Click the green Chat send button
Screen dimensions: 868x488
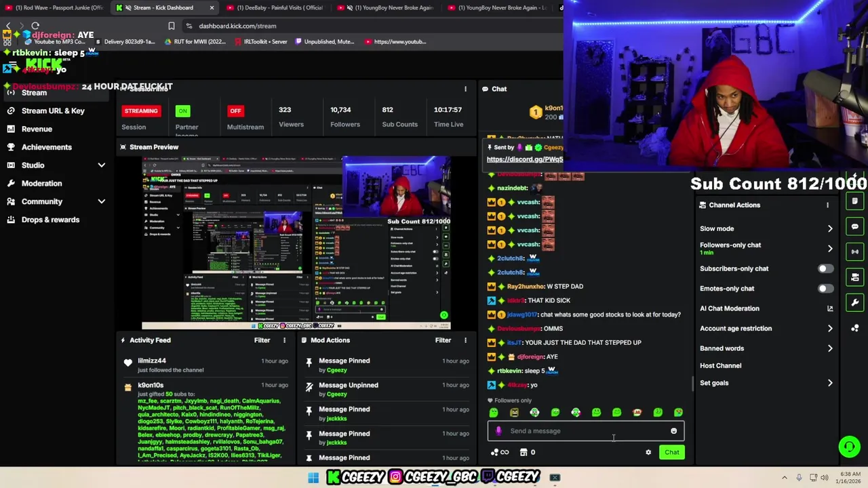click(671, 452)
